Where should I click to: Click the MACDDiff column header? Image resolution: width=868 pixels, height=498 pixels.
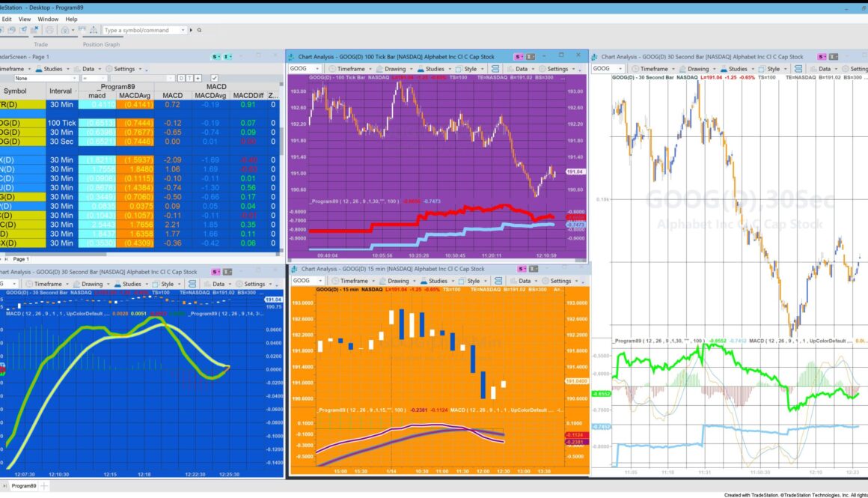click(248, 95)
